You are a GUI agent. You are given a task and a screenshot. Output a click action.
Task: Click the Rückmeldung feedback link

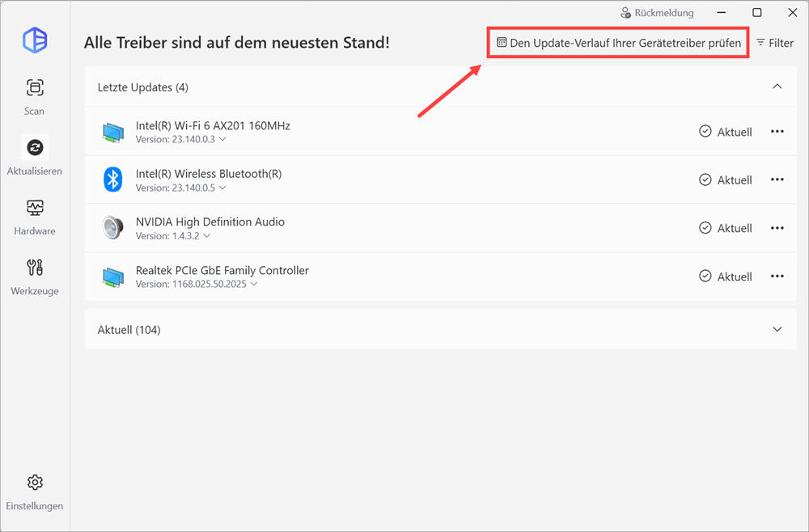[657, 13]
